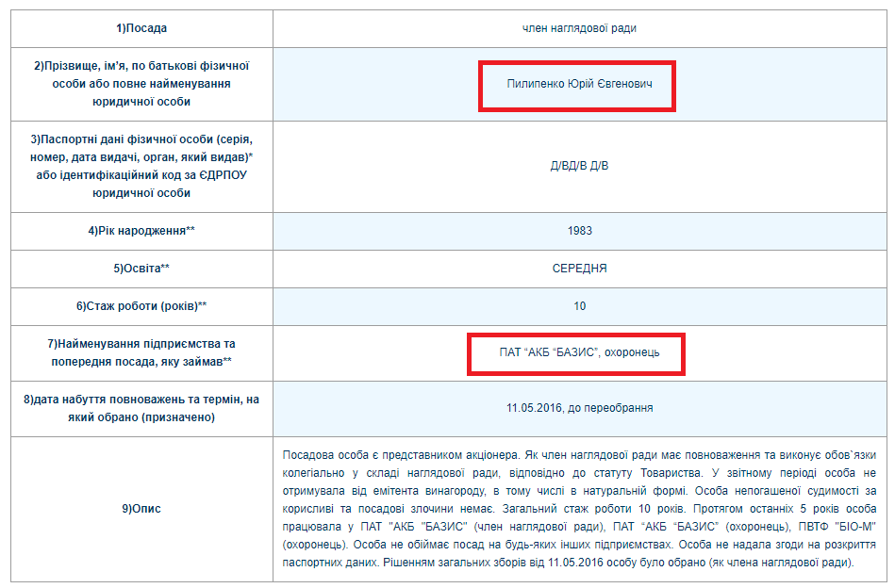
Task: Select the 'Д/ВД/В Д/В' passport value
Action: pyautogui.click(x=579, y=166)
